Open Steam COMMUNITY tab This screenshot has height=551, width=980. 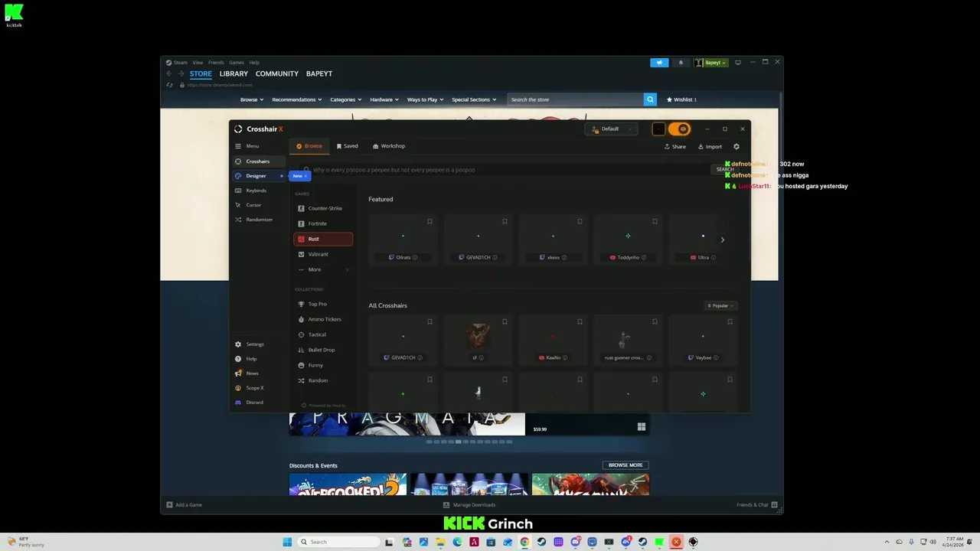click(277, 74)
